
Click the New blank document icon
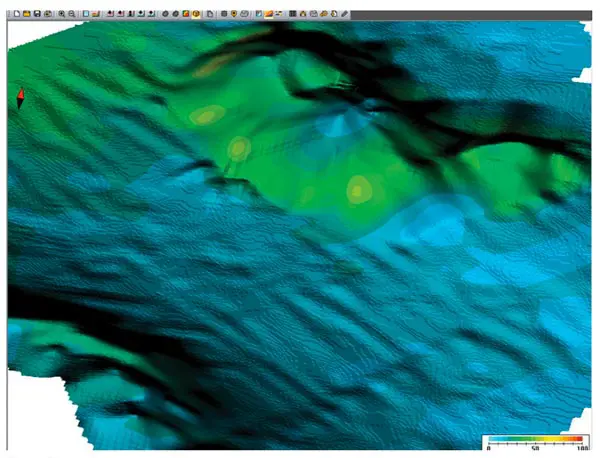(17, 14)
